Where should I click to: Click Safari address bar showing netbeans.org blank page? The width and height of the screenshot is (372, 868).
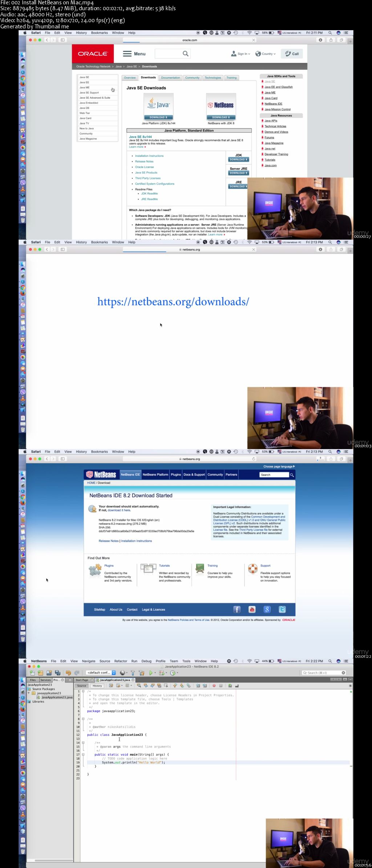tap(189, 249)
